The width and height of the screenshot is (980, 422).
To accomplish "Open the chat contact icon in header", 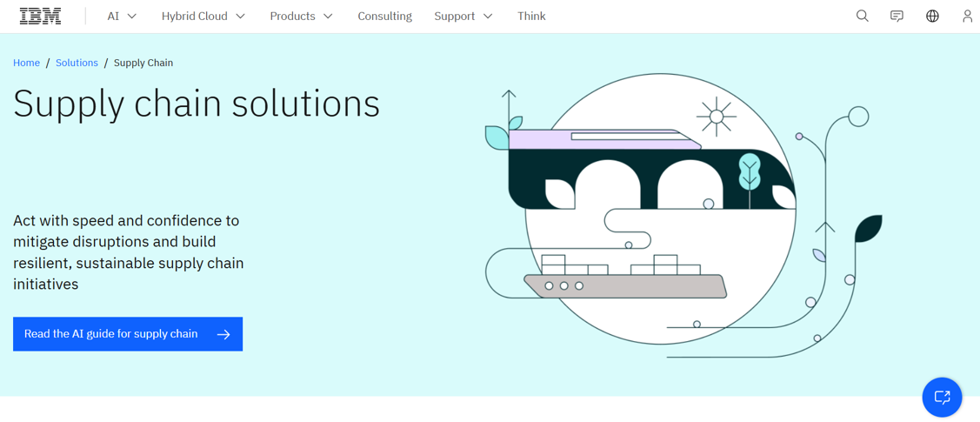I will coord(897,16).
